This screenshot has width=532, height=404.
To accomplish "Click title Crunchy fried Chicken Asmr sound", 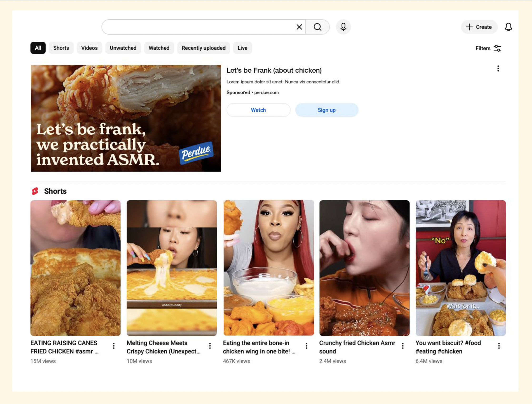I will [357, 347].
